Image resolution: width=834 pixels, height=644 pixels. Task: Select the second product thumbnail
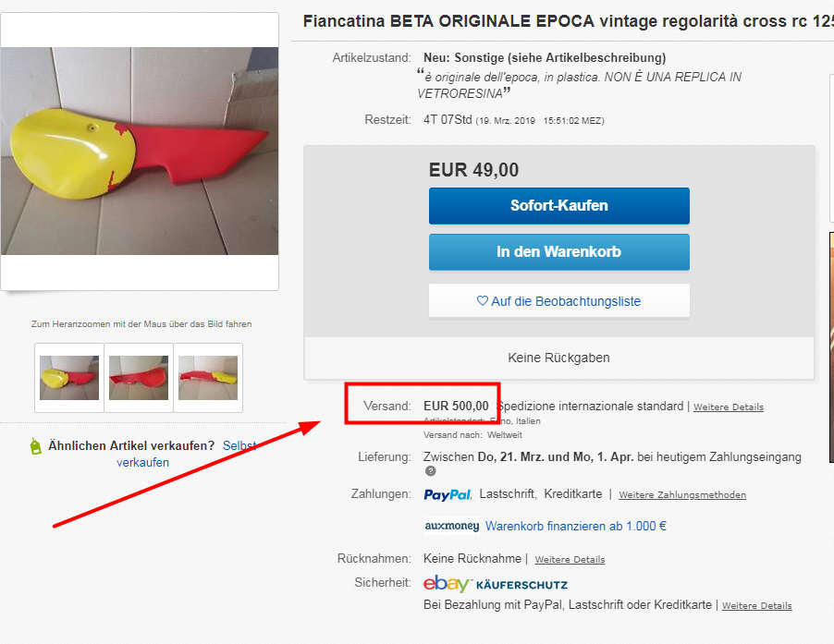tap(139, 377)
